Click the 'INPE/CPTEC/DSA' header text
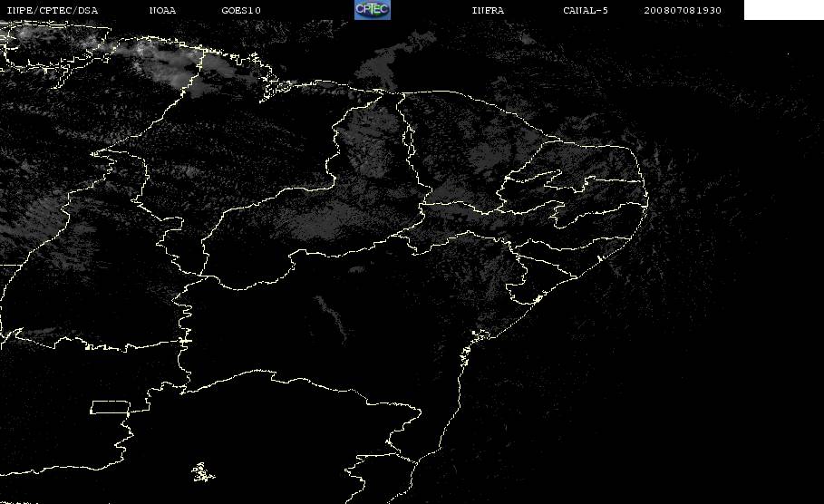Screen dimensions: 824x504 [x=52, y=11]
